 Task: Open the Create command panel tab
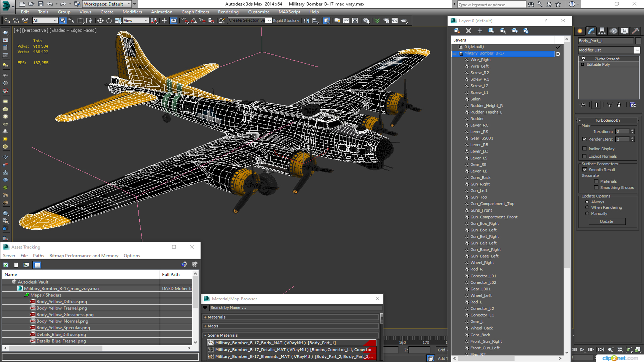580,31
